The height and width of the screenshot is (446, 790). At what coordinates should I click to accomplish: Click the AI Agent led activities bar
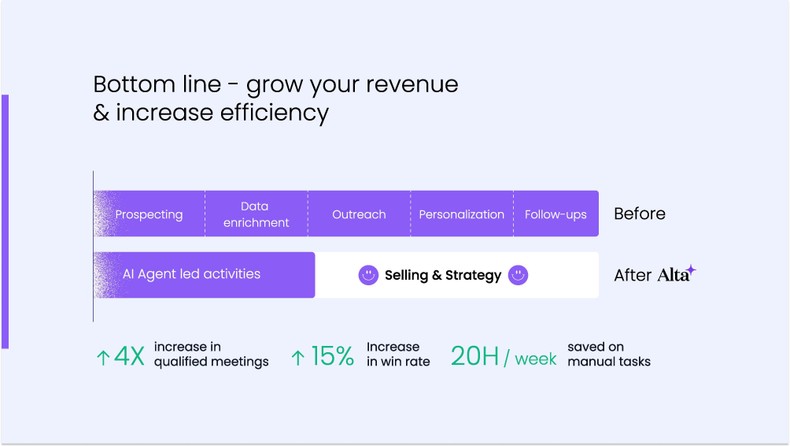(x=204, y=274)
